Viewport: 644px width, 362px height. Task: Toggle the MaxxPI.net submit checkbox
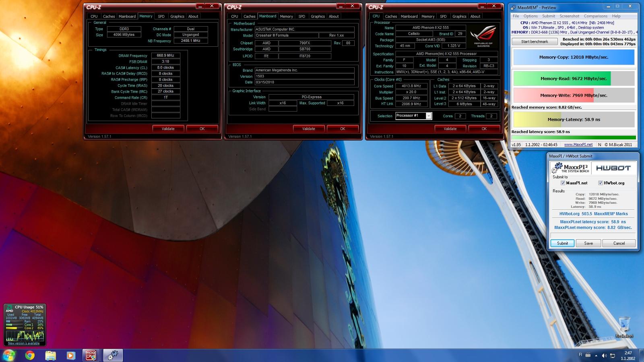(563, 183)
